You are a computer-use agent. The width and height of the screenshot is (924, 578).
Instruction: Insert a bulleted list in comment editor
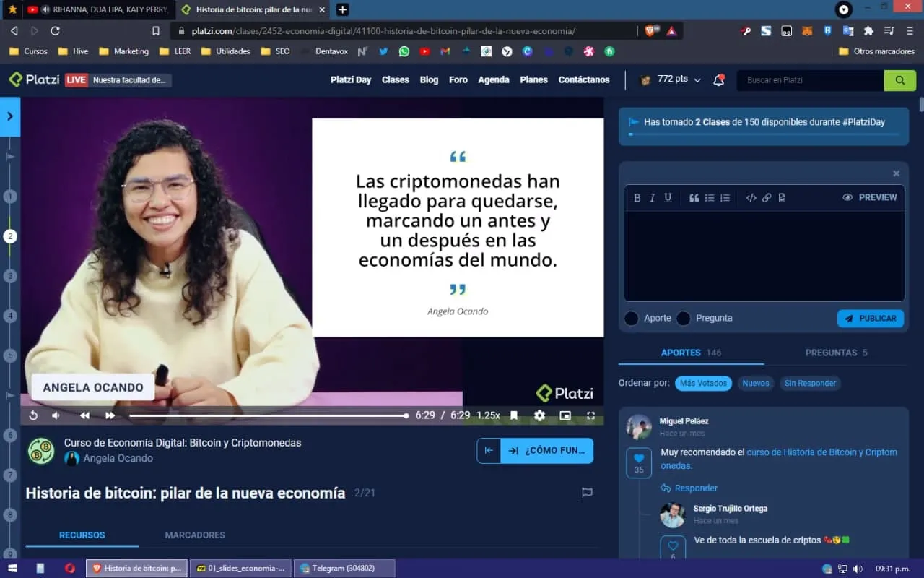click(710, 198)
